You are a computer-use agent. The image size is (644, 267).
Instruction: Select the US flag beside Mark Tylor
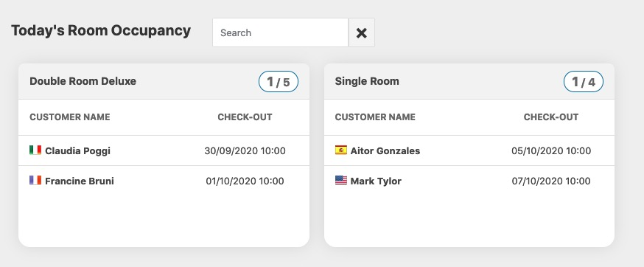pos(341,181)
